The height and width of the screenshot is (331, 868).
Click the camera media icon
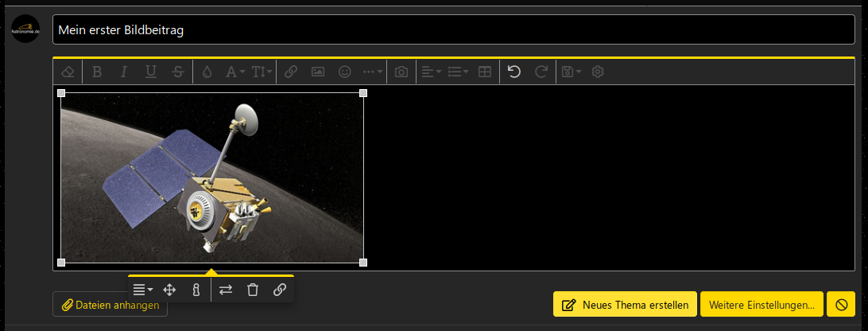401,72
